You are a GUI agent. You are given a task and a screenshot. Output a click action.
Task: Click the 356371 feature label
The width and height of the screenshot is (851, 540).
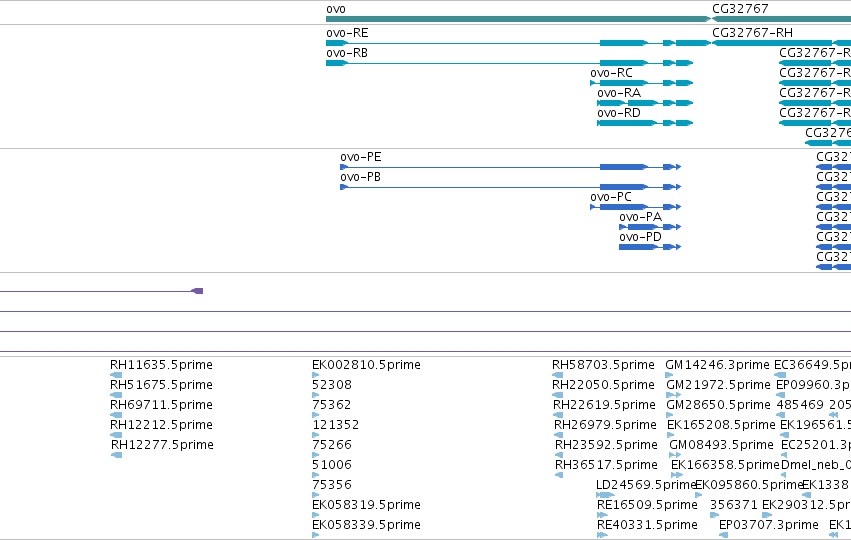click(x=733, y=505)
